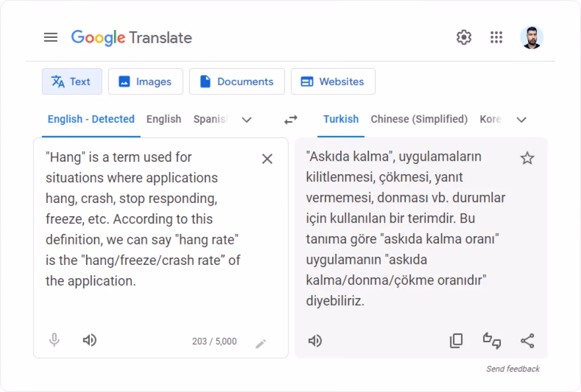Clear the source text with X
The image size is (581, 392).
[267, 159]
